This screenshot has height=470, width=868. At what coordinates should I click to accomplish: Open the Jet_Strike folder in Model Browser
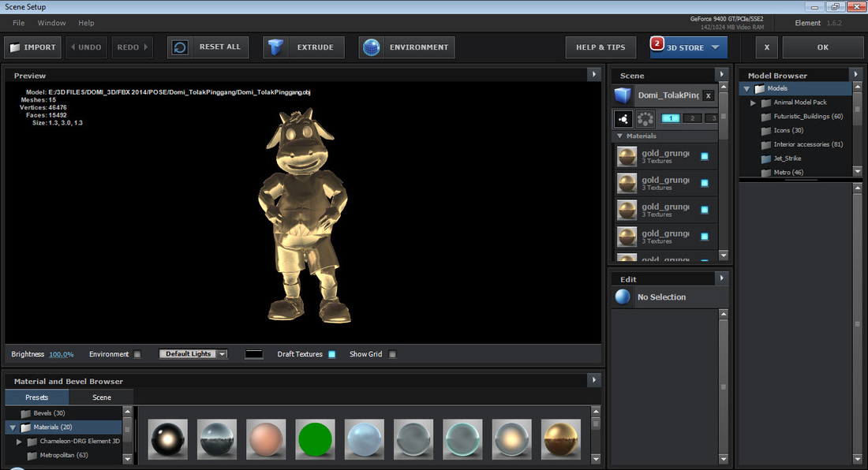[781, 159]
